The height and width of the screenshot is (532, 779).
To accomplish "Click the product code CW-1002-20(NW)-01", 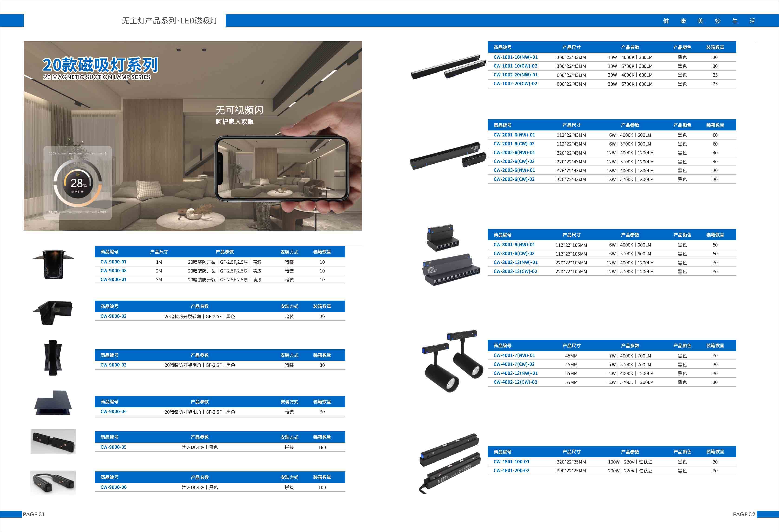I will pyautogui.click(x=515, y=75).
